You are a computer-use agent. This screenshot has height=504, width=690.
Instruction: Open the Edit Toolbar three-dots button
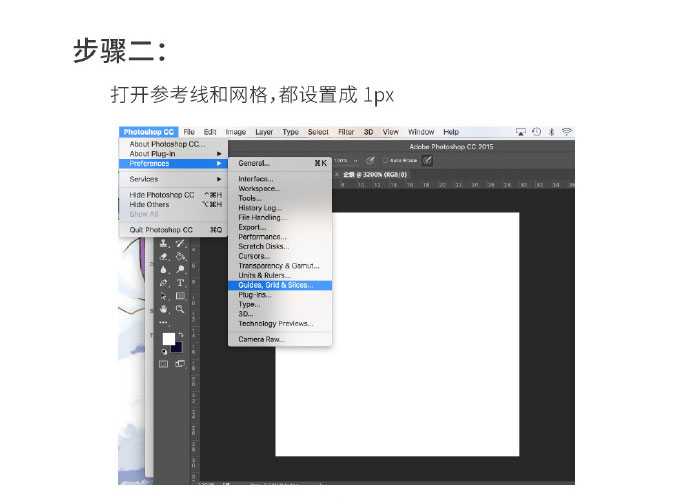click(163, 322)
